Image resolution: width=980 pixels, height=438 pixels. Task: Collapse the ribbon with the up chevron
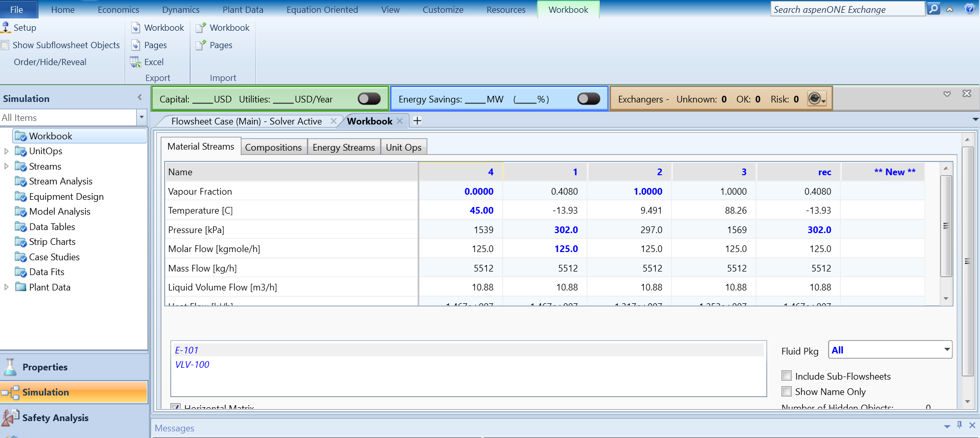[x=950, y=9]
